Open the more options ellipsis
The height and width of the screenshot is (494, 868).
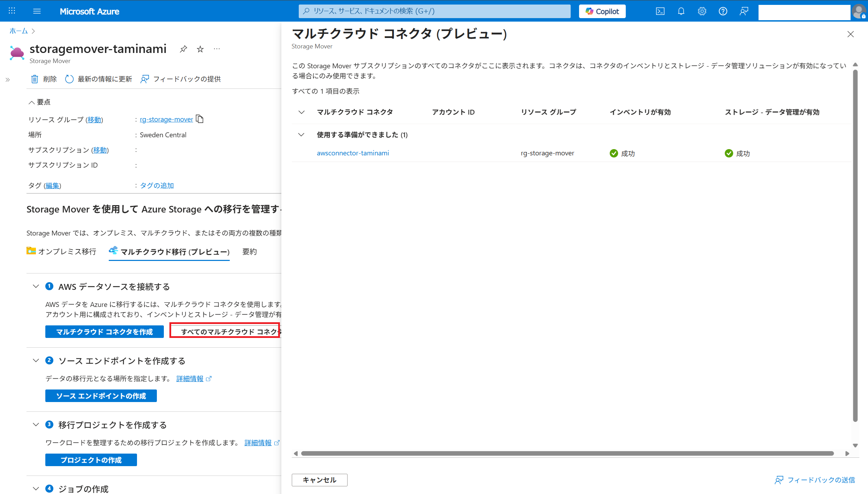[x=217, y=49]
